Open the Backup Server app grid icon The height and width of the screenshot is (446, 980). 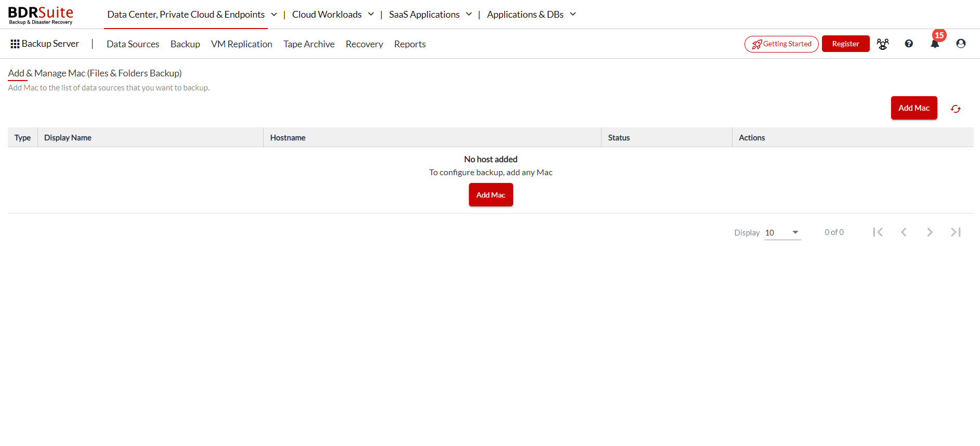click(15, 44)
